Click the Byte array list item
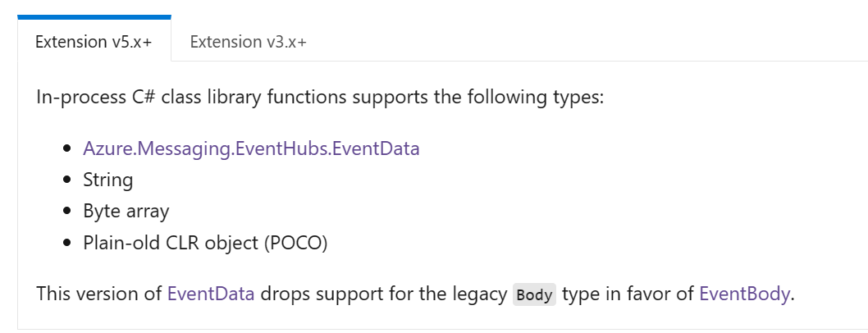 tap(126, 212)
